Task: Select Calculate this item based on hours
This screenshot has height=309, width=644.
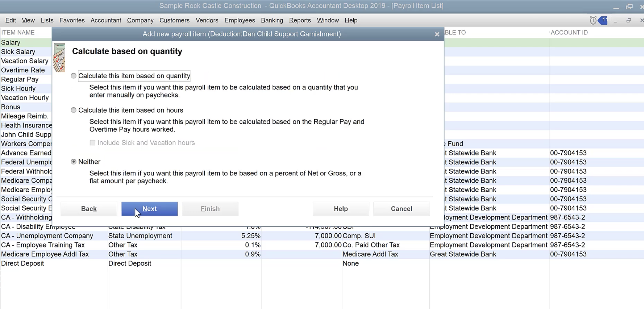Action: pos(74,110)
